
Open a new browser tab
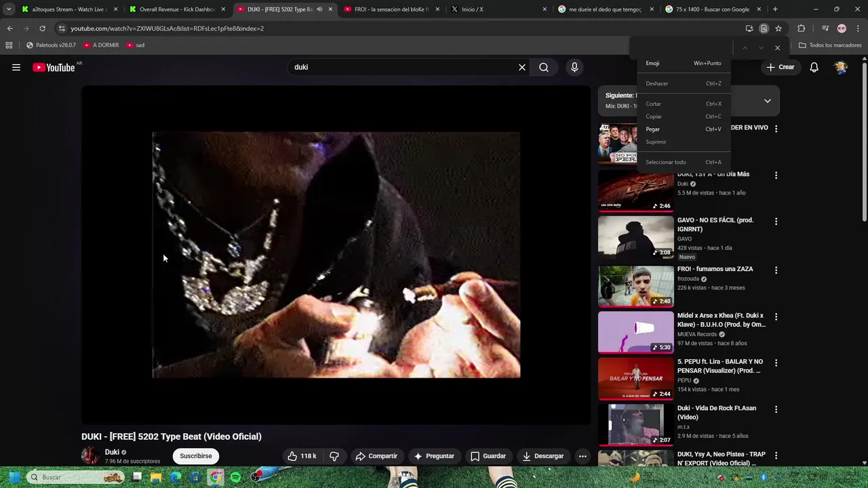pos(775,9)
